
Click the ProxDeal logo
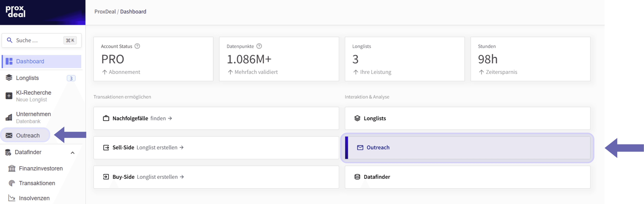coord(16,12)
